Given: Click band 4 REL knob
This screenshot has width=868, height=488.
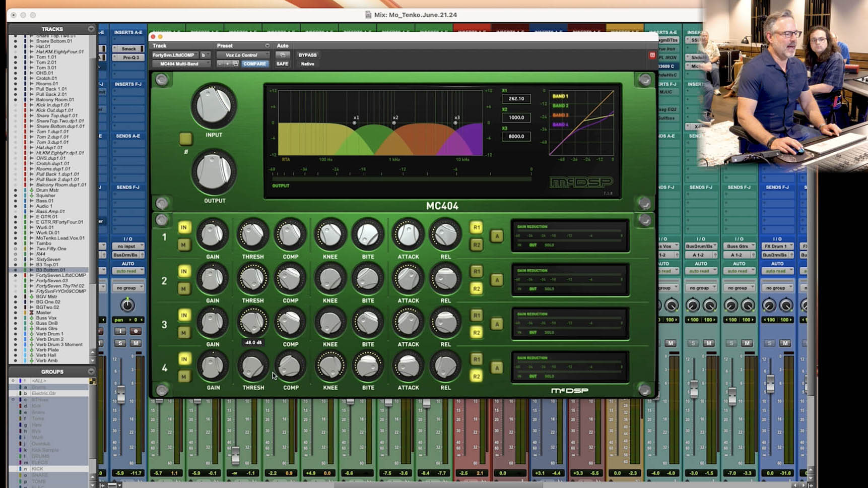Looking at the screenshot, I should [445, 367].
